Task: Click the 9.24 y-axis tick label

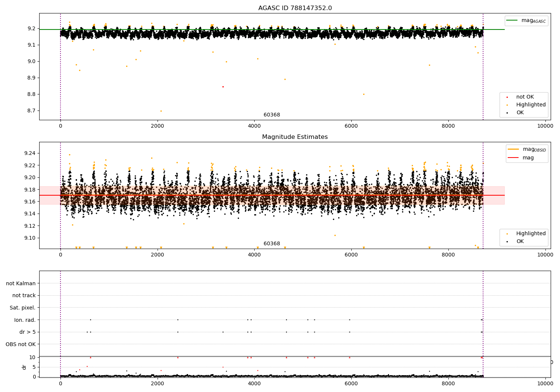Action: pos(30,153)
